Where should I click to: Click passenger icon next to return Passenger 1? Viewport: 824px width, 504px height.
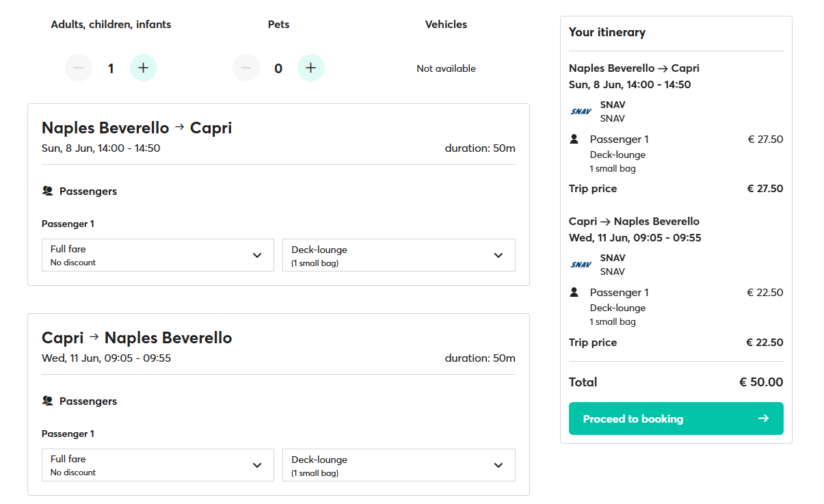coord(574,293)
